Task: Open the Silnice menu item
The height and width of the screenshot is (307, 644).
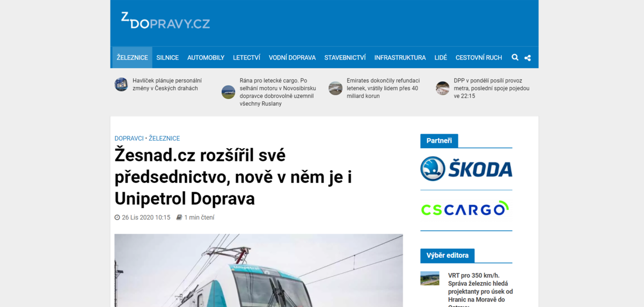Action: (x=167, y=57)
